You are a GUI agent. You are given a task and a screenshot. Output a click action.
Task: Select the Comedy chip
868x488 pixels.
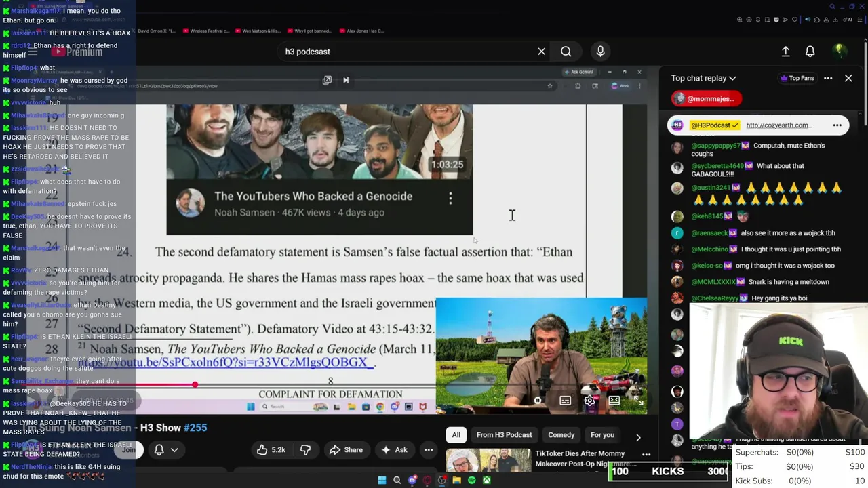(561, 435)
